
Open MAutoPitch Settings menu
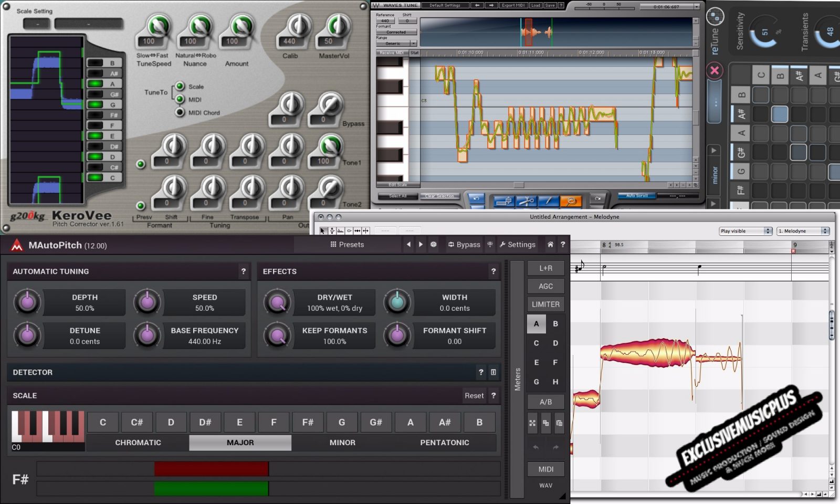click(x=517, y=244)
